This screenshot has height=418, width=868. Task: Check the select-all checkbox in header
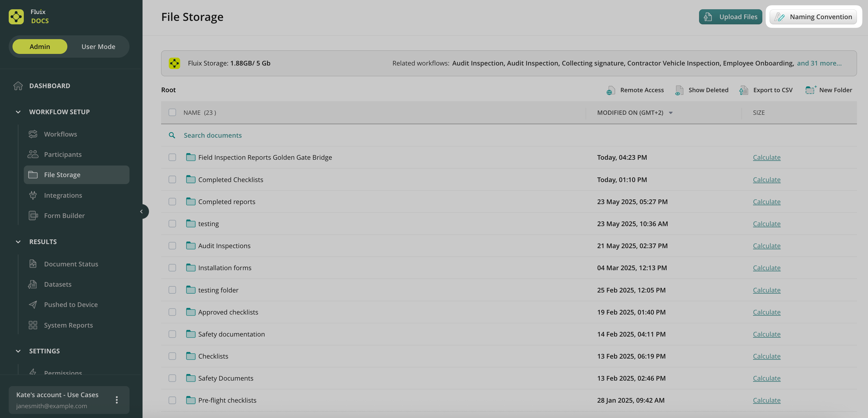click(172, 112)
